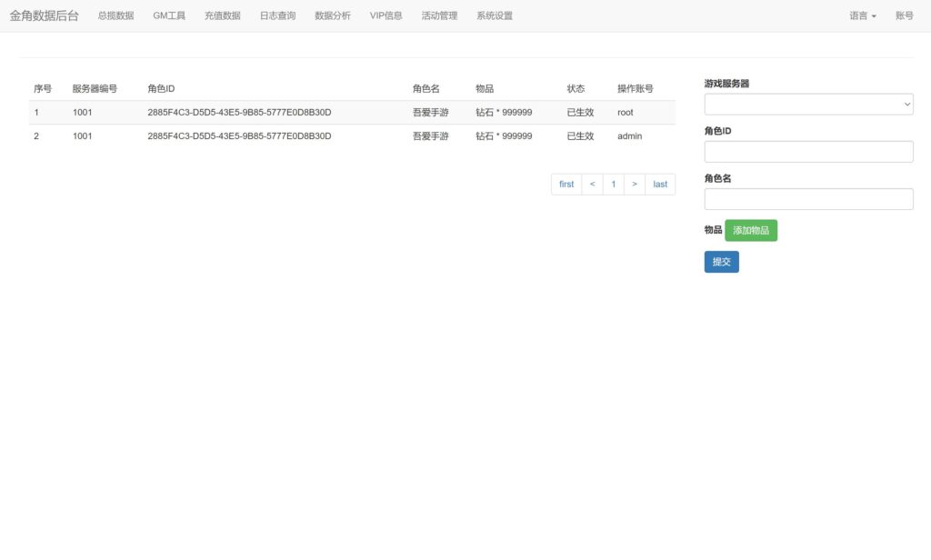The height and width of the screenshot is (560, 931).
Task: Open 活动管理 activity management
Action: [x=439, y=15]
